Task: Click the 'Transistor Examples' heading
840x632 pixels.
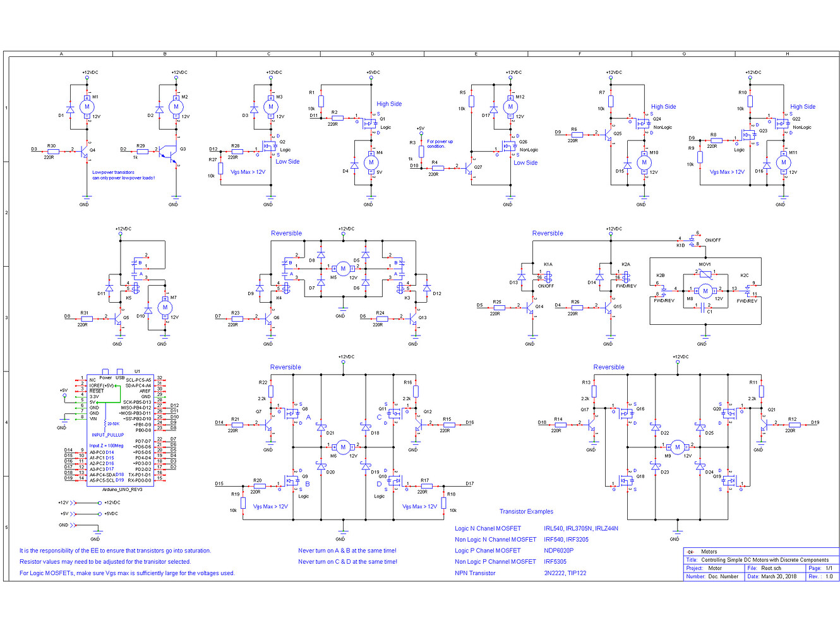Action: pyautogui.click(x=527, y=511)
